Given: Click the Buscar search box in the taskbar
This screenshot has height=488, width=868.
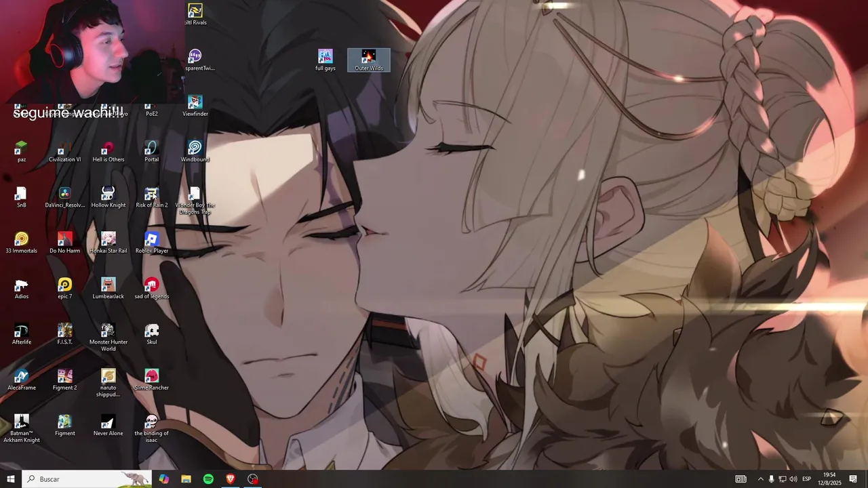Looking at the screenshot, I should [87, 479].
